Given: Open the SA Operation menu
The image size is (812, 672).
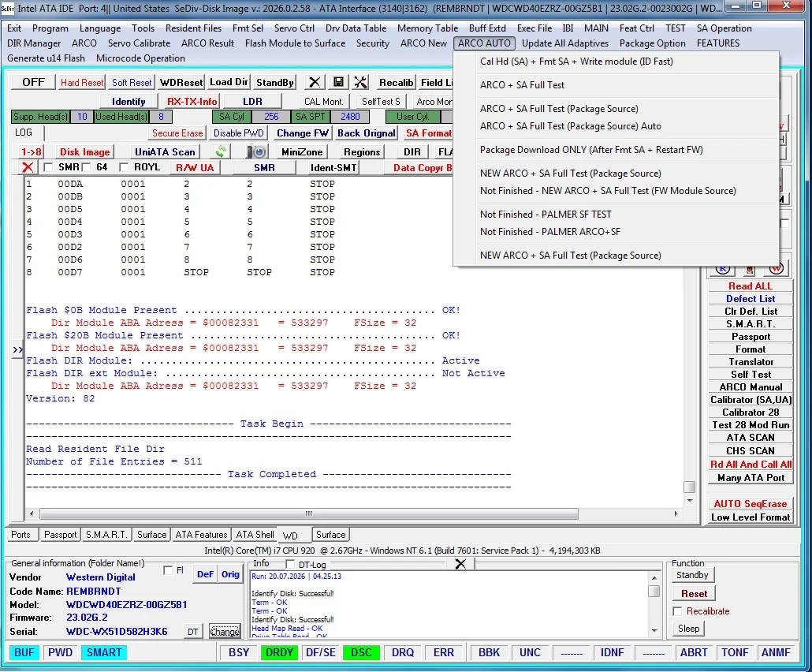Looking at the screenshot, I should (724, 28).
